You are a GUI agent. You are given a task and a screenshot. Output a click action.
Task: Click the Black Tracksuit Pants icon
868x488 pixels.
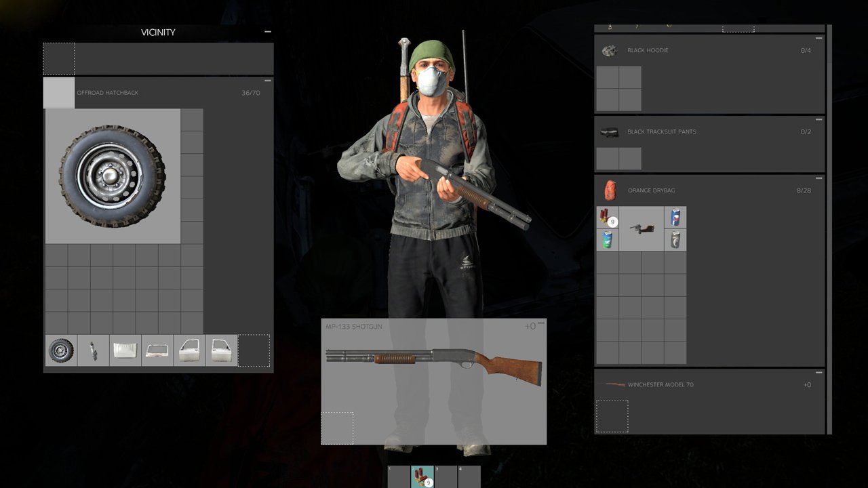click(x=609, y=131)
